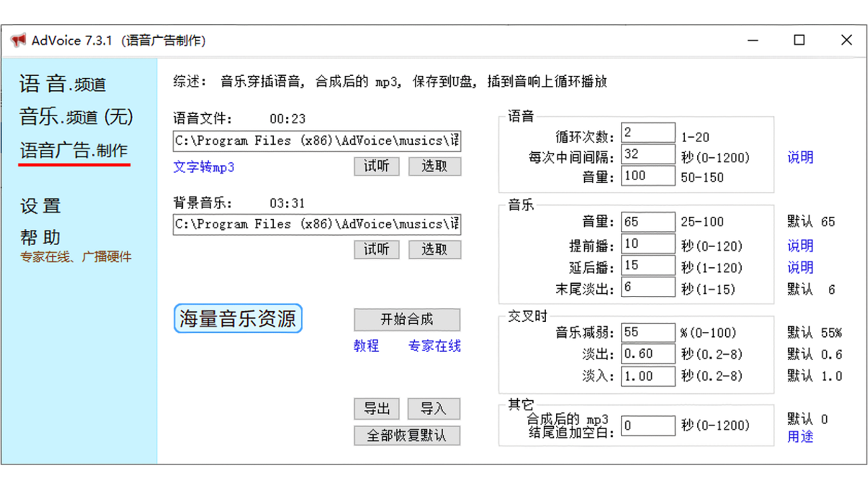The height and width of the screenshot is (488, 868).
Task: Open the 教程 tutorial link
Action: (366, 346)
